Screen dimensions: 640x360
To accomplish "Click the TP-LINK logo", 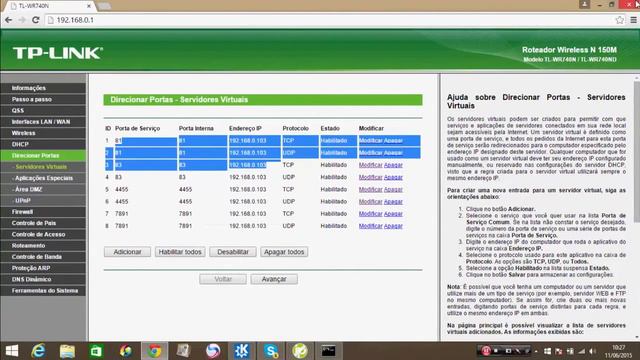I will tap(58, 53).
